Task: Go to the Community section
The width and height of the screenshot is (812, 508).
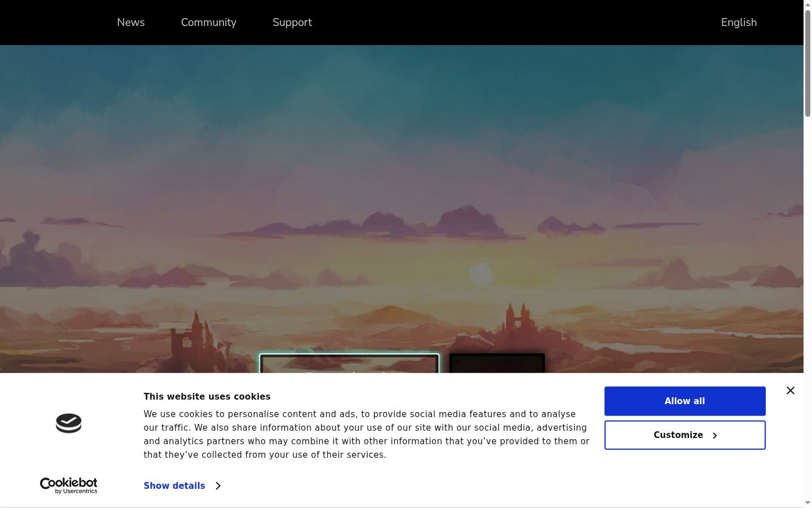Action: [209, 23]
